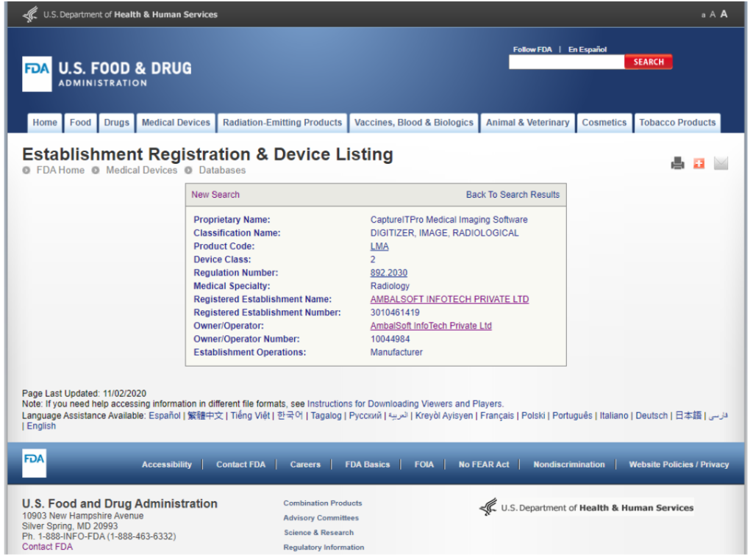Click Back To Search Results

pos(513,195)
